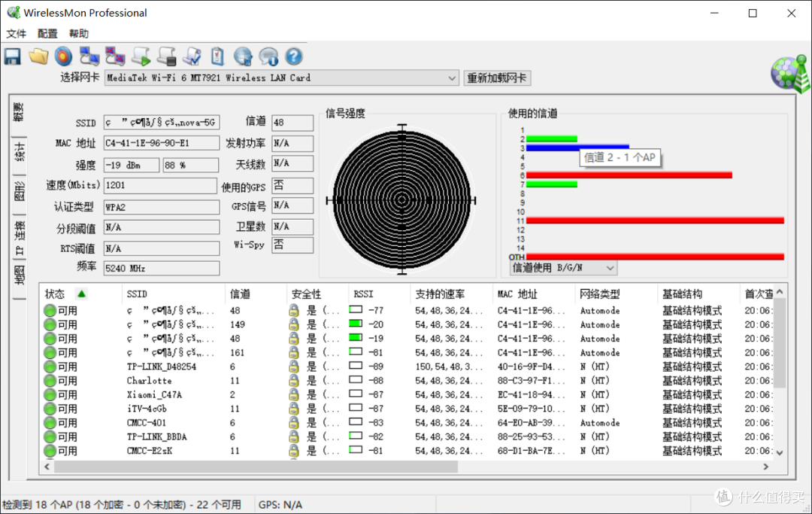
Task: Click the 速度 field showing 1201
Action: 160,185
